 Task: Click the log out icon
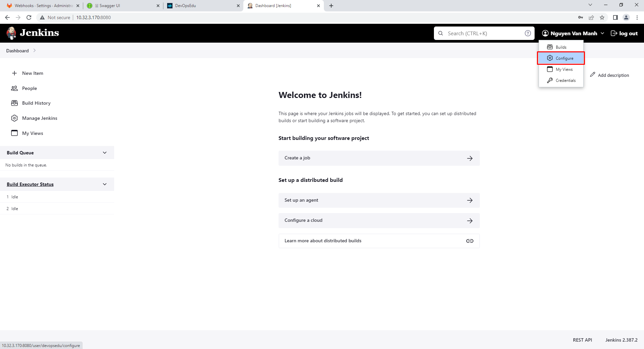click(614, 33)
